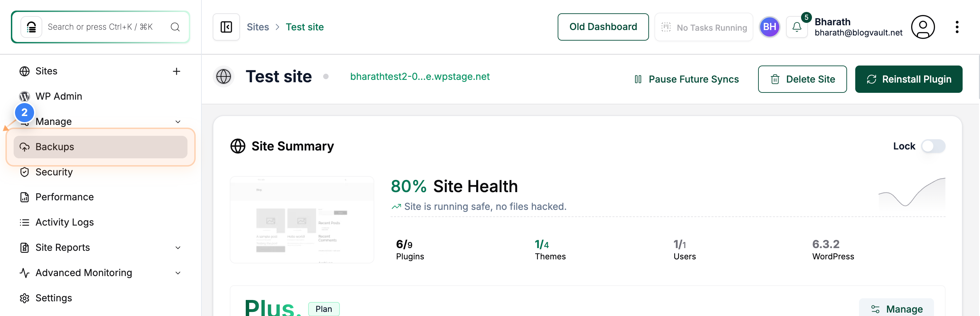Click the WordPress logo icon beside WP Admin
The height and width of the screenshot is (316, 980).
[x=25, y=96]
